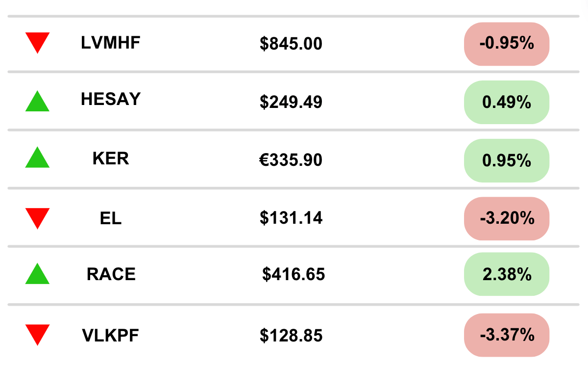Click the -3.20% change badge

507,218
